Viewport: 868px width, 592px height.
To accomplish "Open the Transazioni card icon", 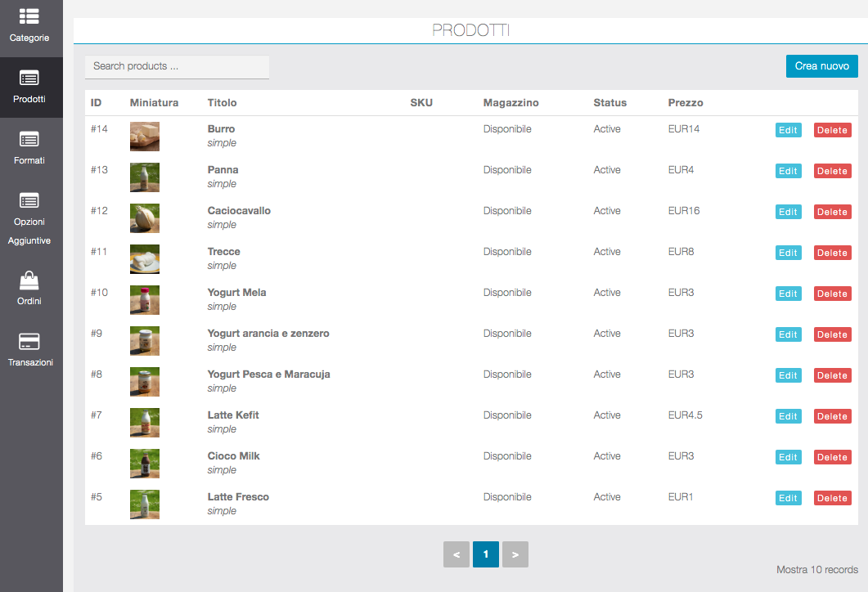I will pos(29,342).
